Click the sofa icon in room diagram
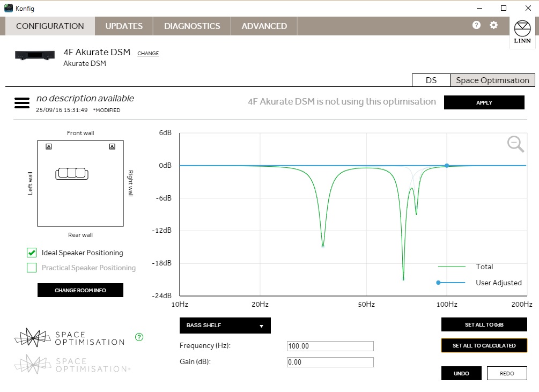 point(72,174)
